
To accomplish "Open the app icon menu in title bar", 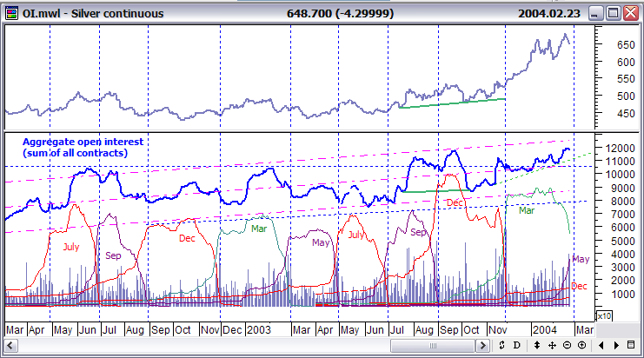I will point(10,13).
